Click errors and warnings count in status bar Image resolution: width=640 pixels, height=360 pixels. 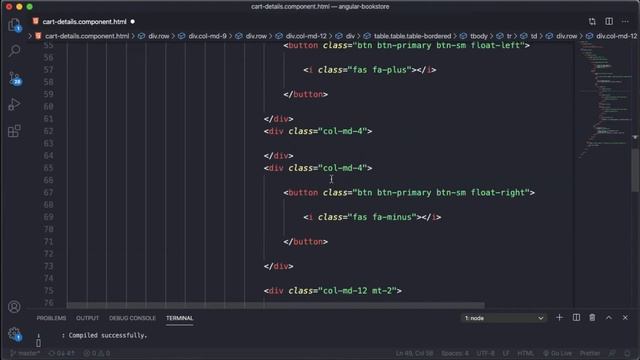point(97,353)
